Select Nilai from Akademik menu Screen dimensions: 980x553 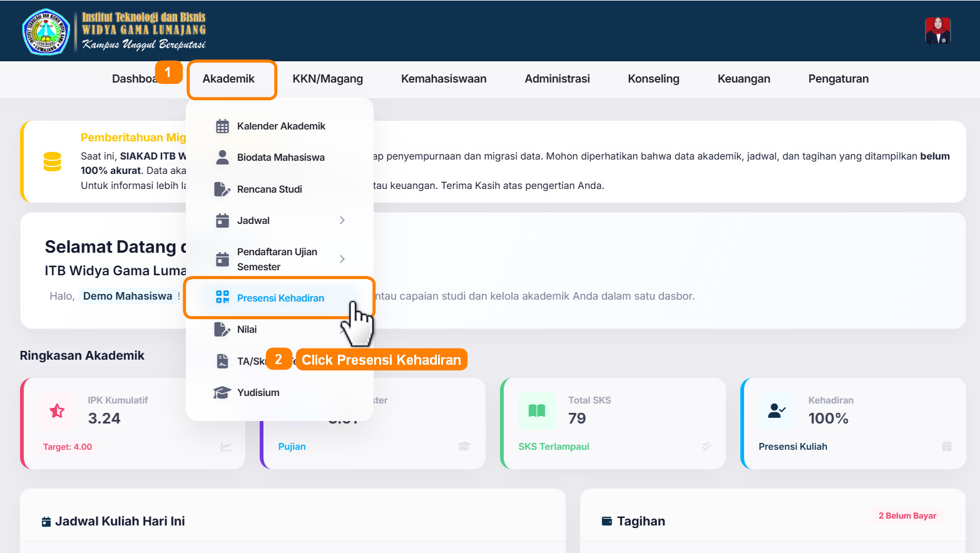click(x=247, y=329)
